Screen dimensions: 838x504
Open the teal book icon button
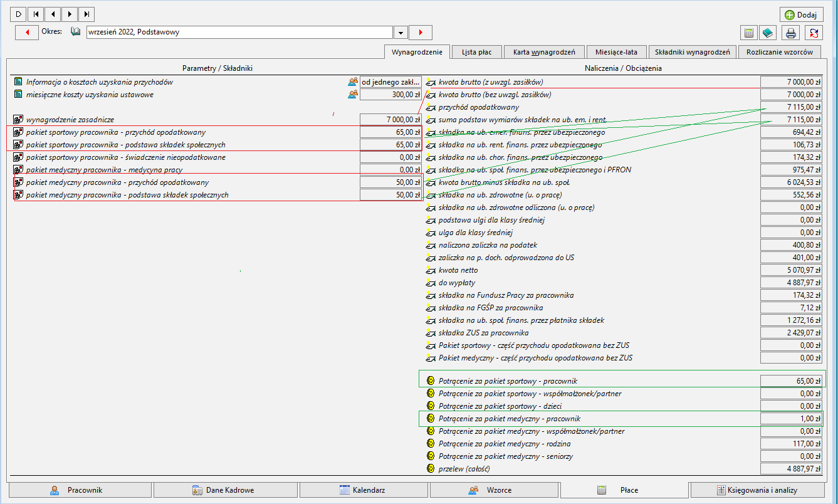pyautogui.click(x=767, y=33)
